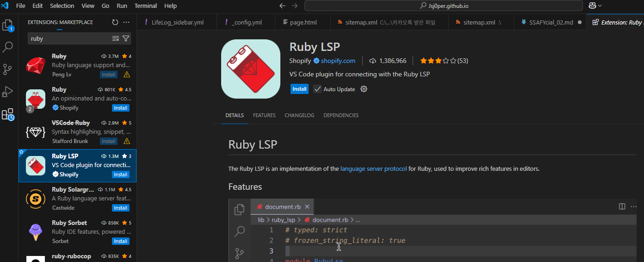This screenshot has width=644, height=262.
Task: Switch to the DEPENDENCIES tab
Action: click(x=341, y=115)
